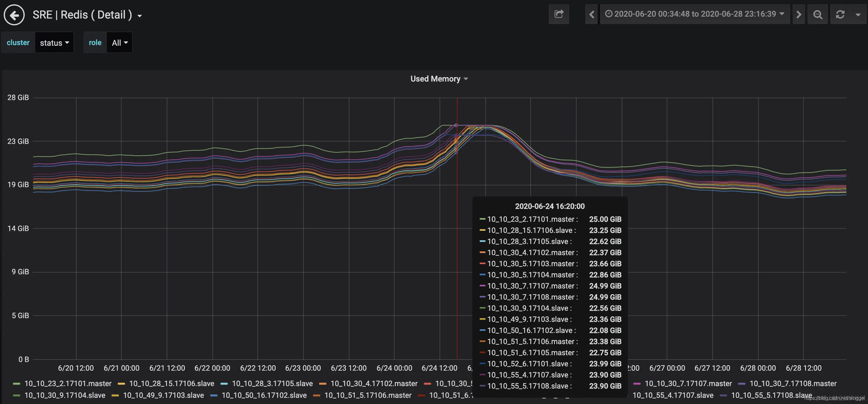This screenshot has width=868, height=404.
Task: Shift time range backward with left chevron
Action: coord(591,14)
